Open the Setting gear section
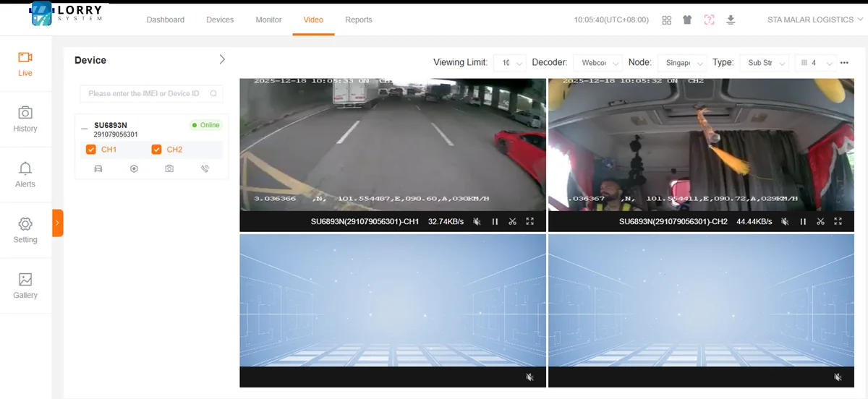868x399 pixels. click(25, 231)
